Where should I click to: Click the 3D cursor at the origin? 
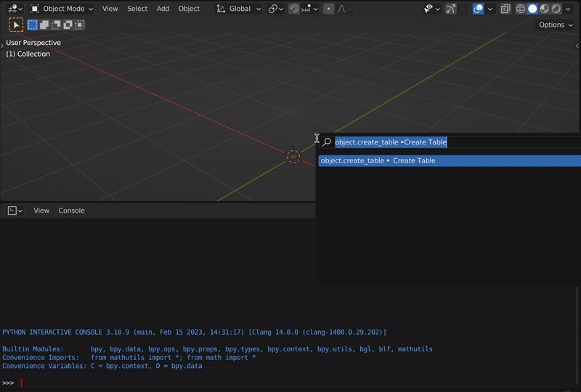tap(293, 156)
